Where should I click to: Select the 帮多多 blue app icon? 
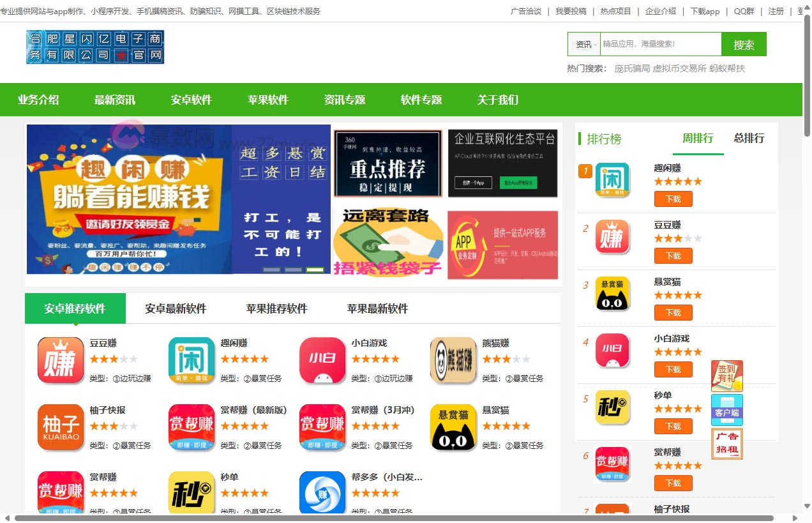click(x=322, y=493)
